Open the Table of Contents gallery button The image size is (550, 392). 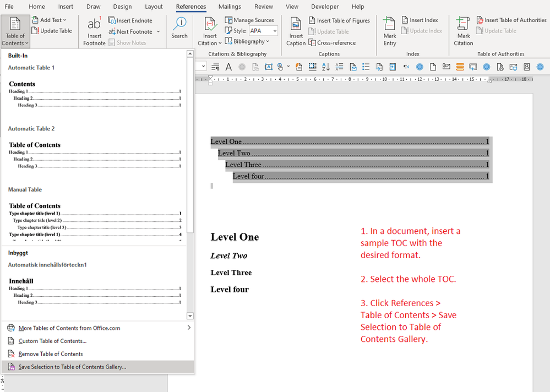[x=15, y=31]
